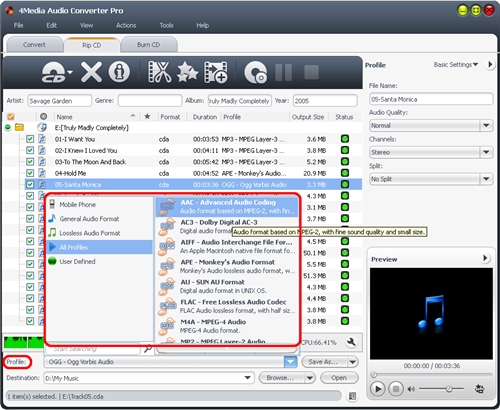Toggle the select-all checkbox in header

[x=11, y=116]
